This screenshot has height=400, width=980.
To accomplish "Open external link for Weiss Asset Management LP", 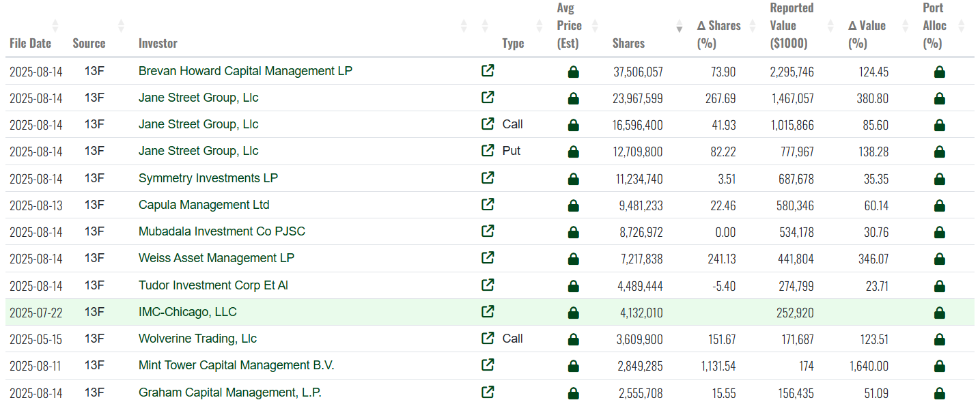I will click(x=488, y=257).
